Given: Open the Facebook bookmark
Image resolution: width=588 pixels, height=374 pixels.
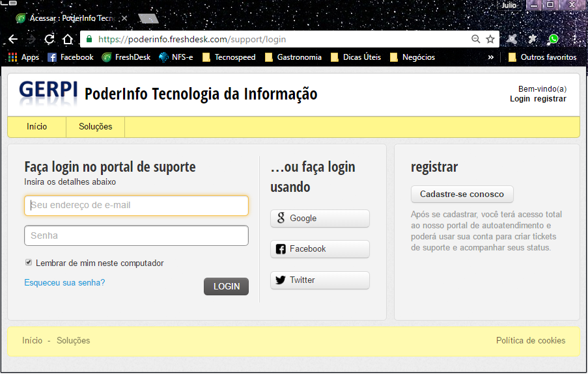Looking at the screenshot, I should tap(70, 57).
